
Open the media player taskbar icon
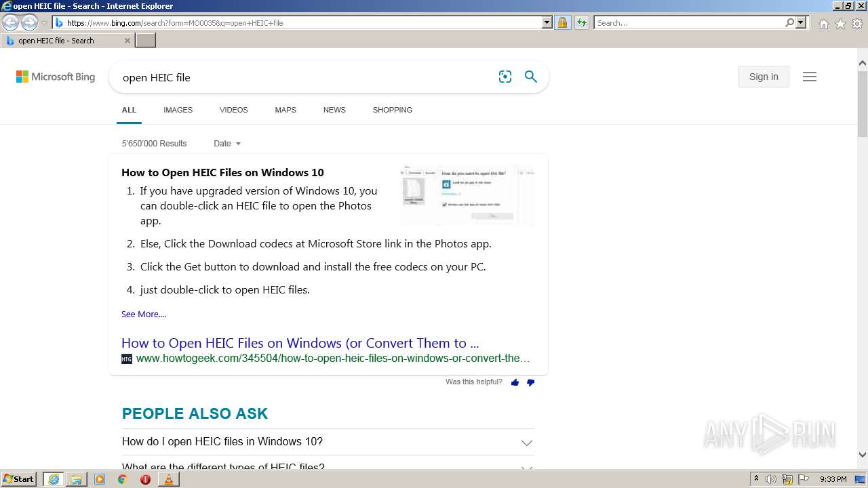(100, 479)
